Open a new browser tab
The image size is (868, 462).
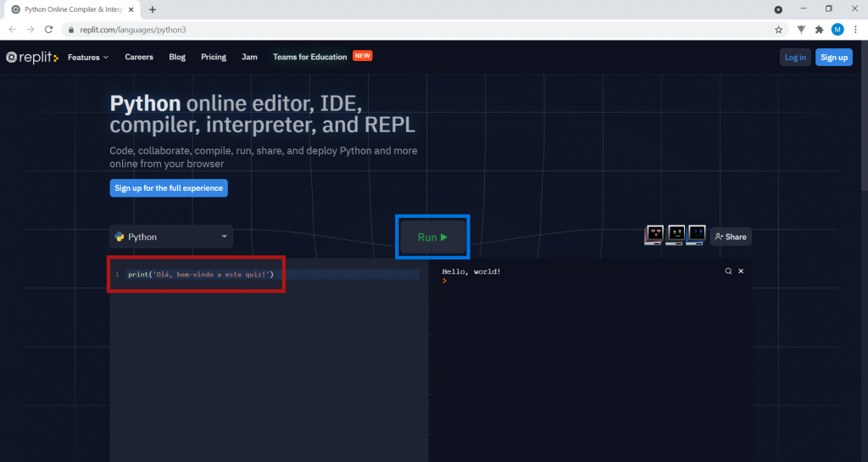click(153, 9)
